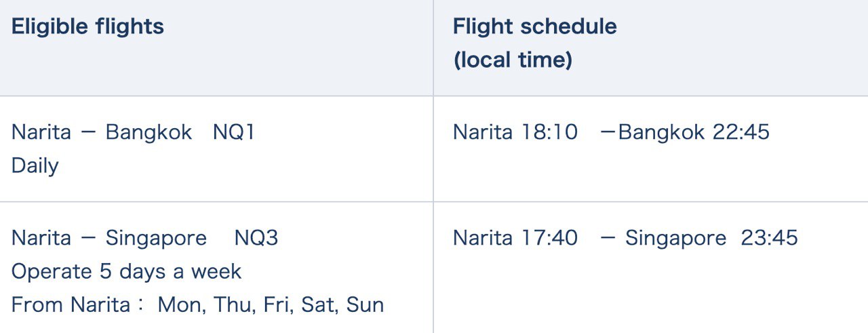Screen dimensions: 868x333
Task: Click the "Daily" frequency text
Action: pyautogui.click(x=35, y=165)
